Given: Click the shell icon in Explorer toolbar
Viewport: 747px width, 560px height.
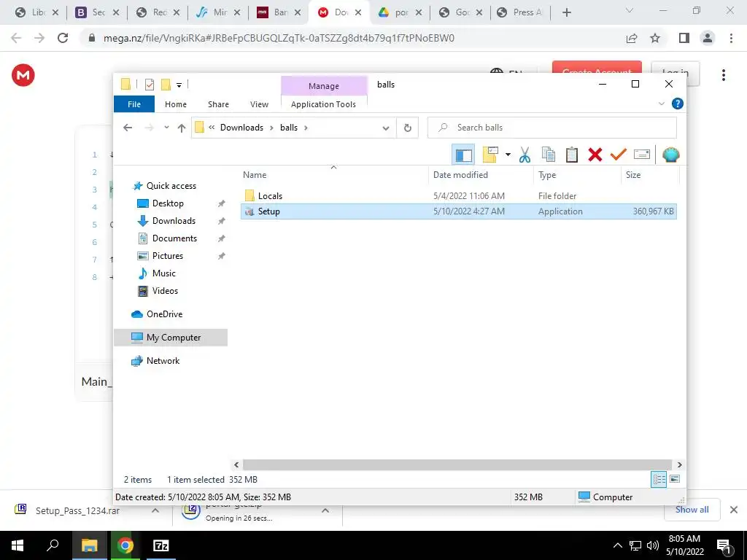Looking at the screenshot, I should point(671,155).
